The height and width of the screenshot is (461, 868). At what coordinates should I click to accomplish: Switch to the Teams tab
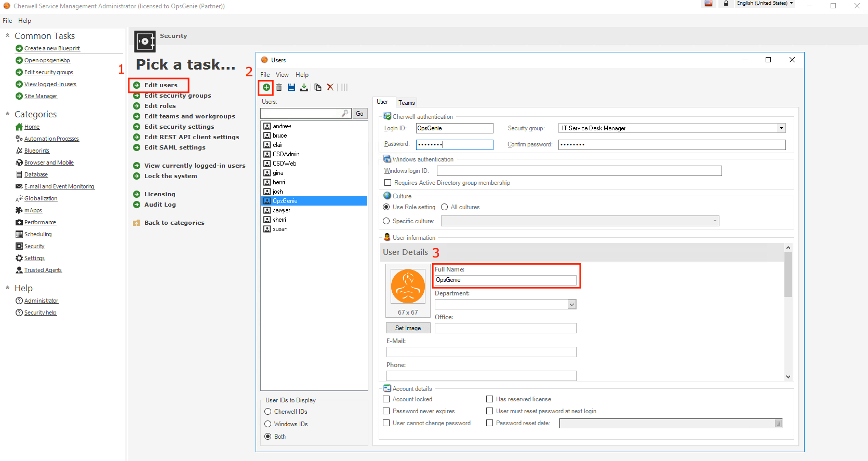pyautogui.click(x=407, y=103)
